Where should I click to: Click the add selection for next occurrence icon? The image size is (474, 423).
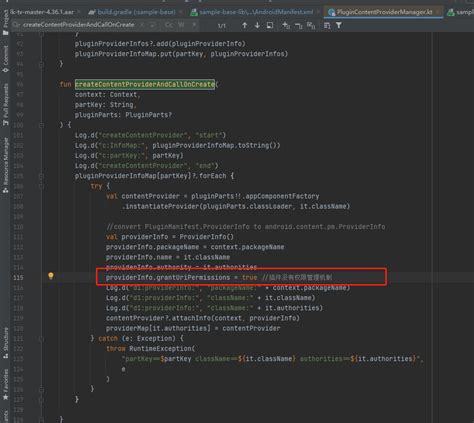coord(286,25)
